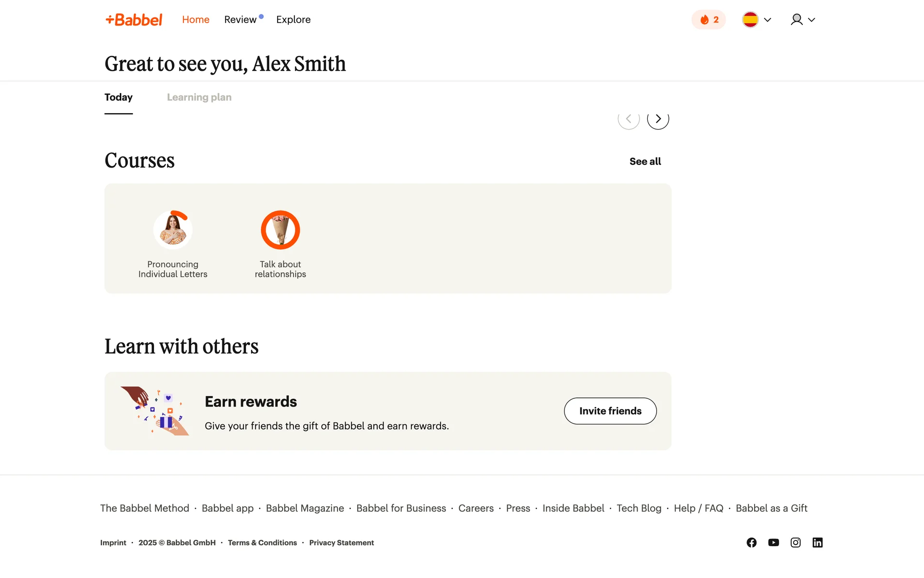Open the LinkedIn page icon
Image resolution: width=924 pixels, height=578 pixels.
(818, 543)
